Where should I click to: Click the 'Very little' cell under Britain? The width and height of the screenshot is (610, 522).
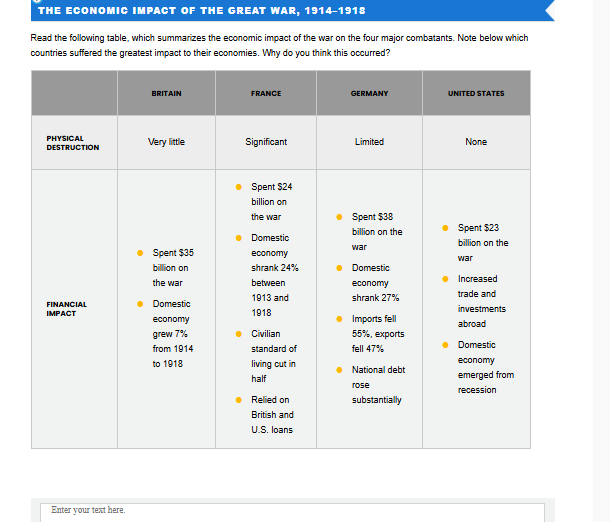pos(166,142)
